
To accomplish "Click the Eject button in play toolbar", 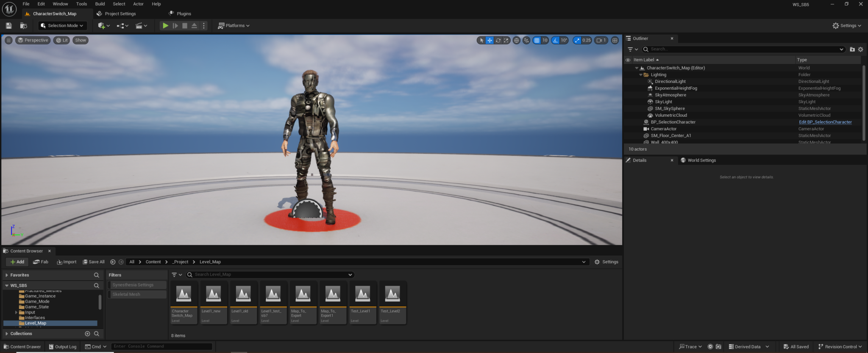I will pyautogui.click(x=194, y=25).
